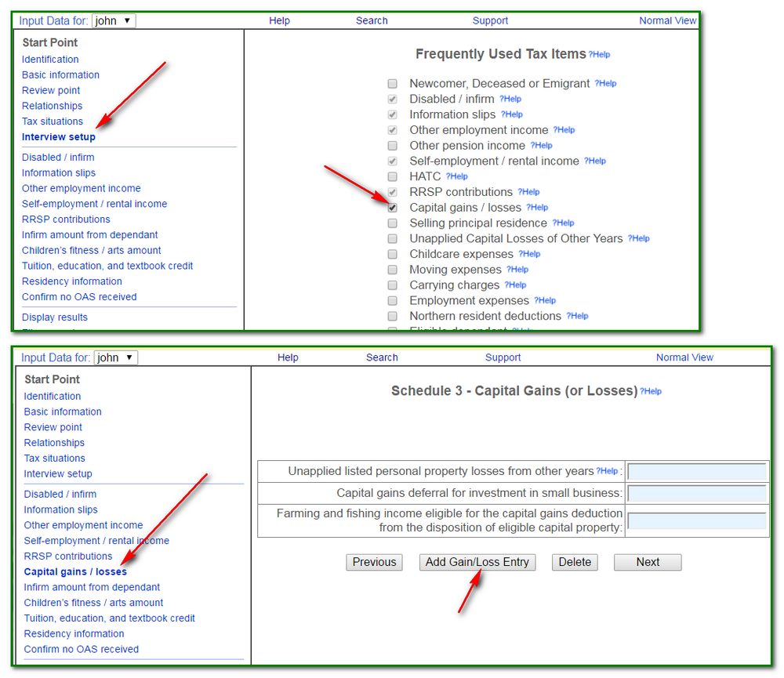Check the Selling principal residence box
The image size is (784, 678).
coord(393,223)
